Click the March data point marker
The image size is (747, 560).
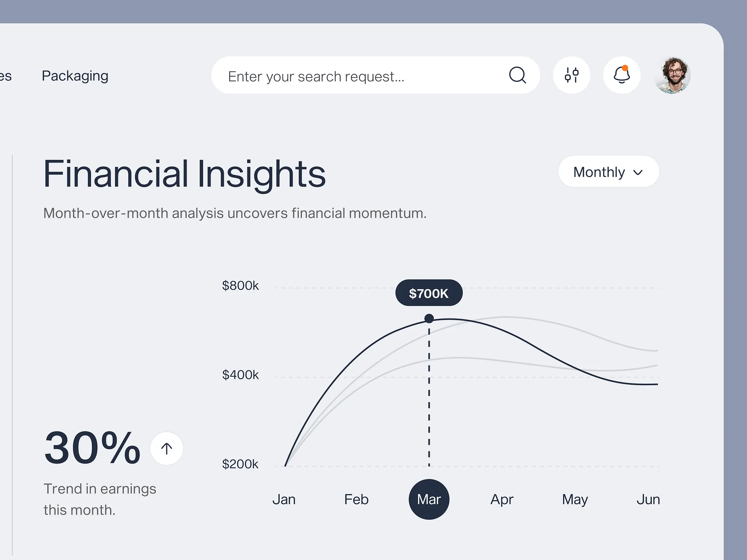pos(429,318)
